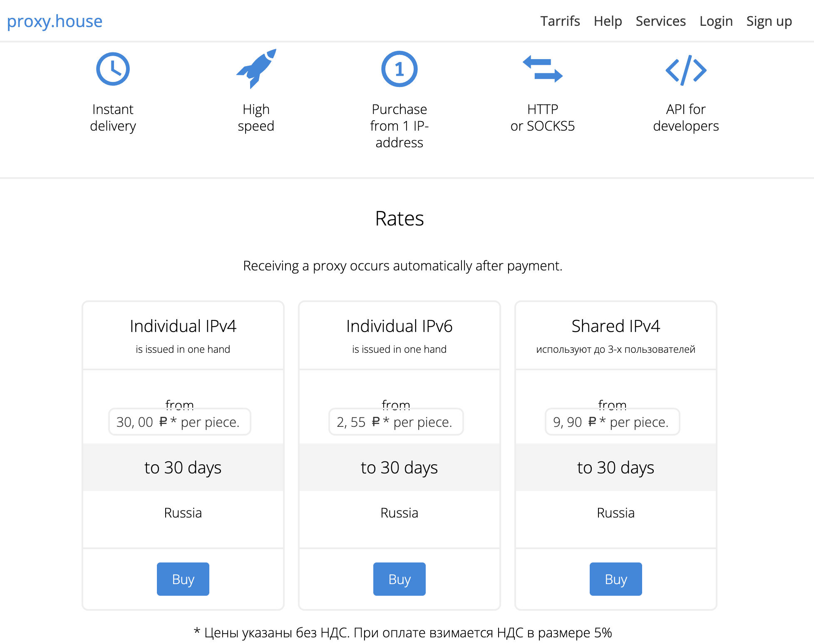Click the API for developers code icon

coord(686,70)
